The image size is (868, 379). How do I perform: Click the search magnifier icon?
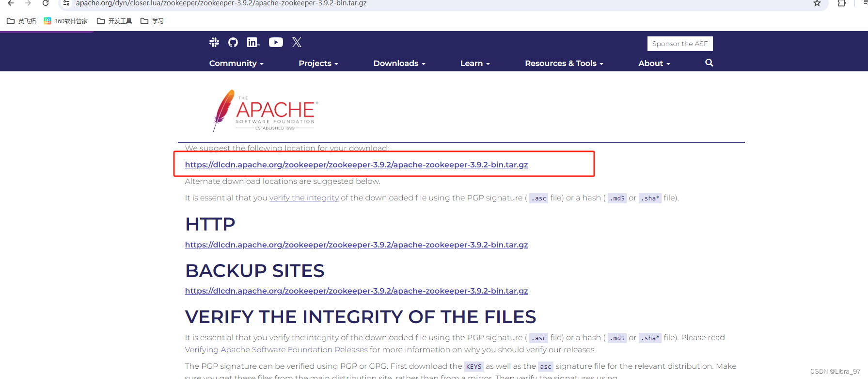pos(709,63)
